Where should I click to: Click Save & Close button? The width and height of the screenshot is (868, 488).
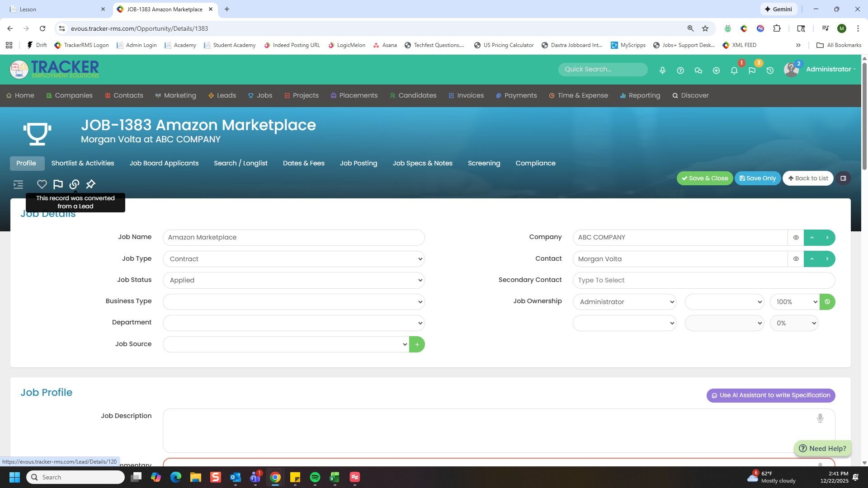(705, 178)
